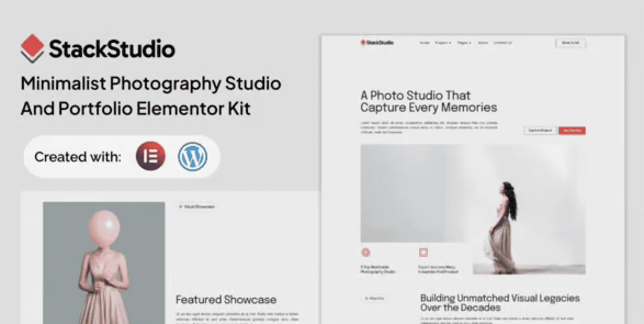Screen dimensions: 644x324
Task: Click the 'Created with:' label
Action: click(78, 157)
